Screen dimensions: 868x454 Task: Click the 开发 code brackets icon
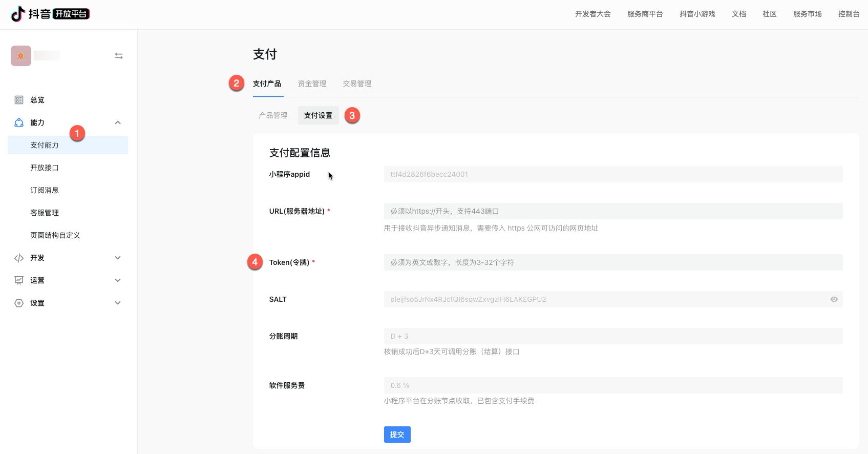click(x=19, y=258)
